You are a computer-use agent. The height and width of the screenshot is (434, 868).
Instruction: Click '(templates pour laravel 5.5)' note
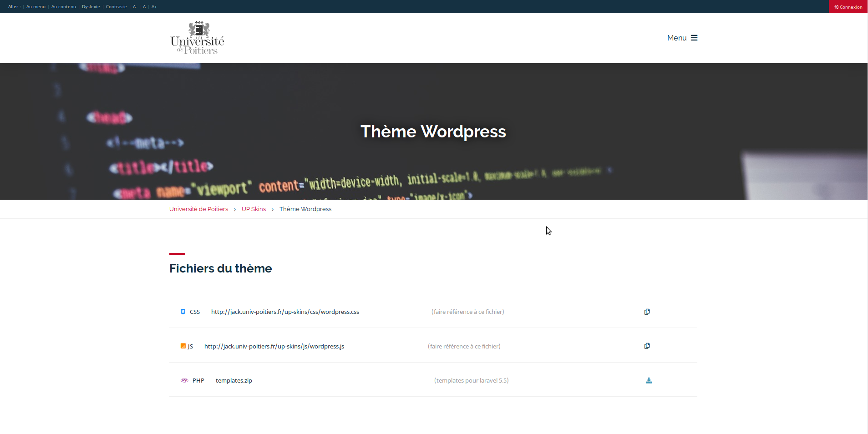[x=472, y=380]
